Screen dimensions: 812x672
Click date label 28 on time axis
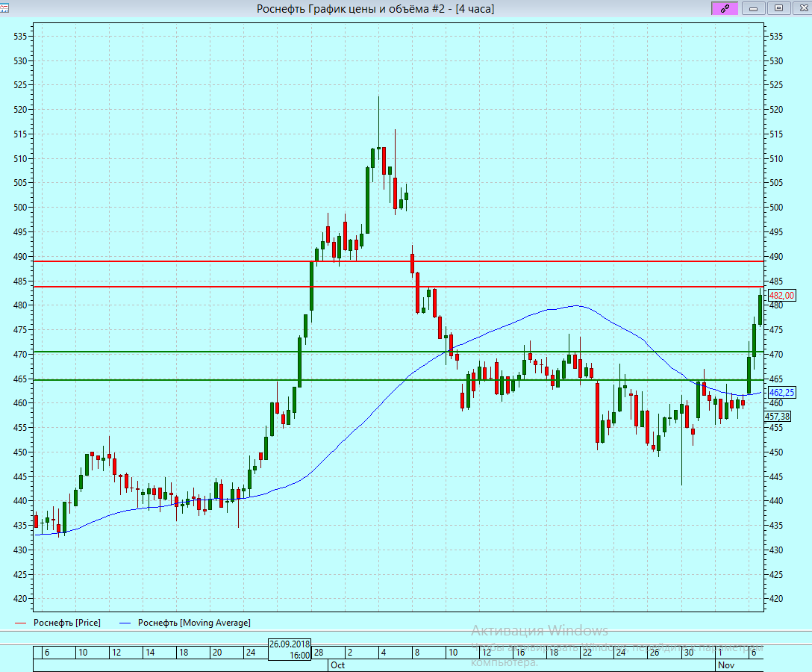[319, 653]
